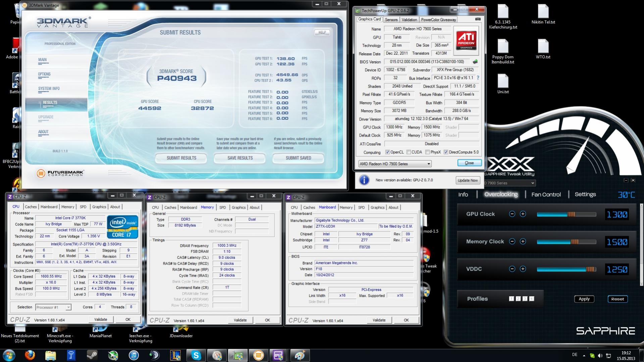The image size is (644, 362).
Task: Open the Uni.txt desktop file
Action: click(x=503, y=84)
